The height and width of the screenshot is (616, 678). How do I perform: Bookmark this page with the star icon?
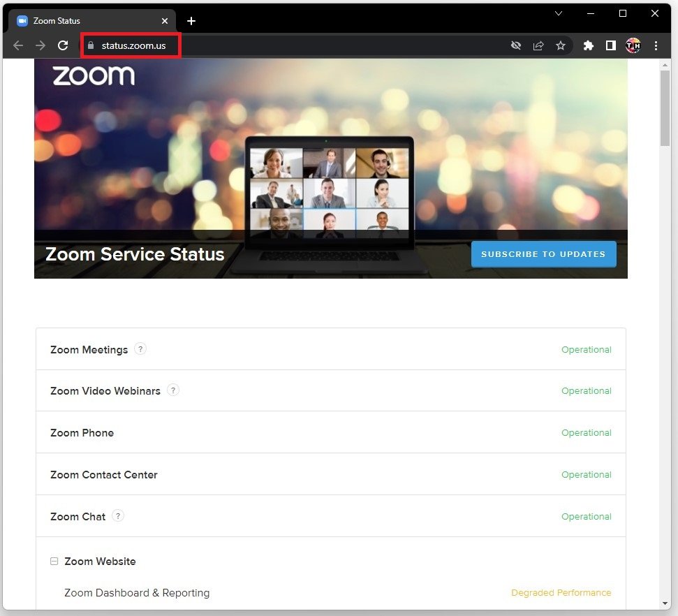click(x=561, y=45)
